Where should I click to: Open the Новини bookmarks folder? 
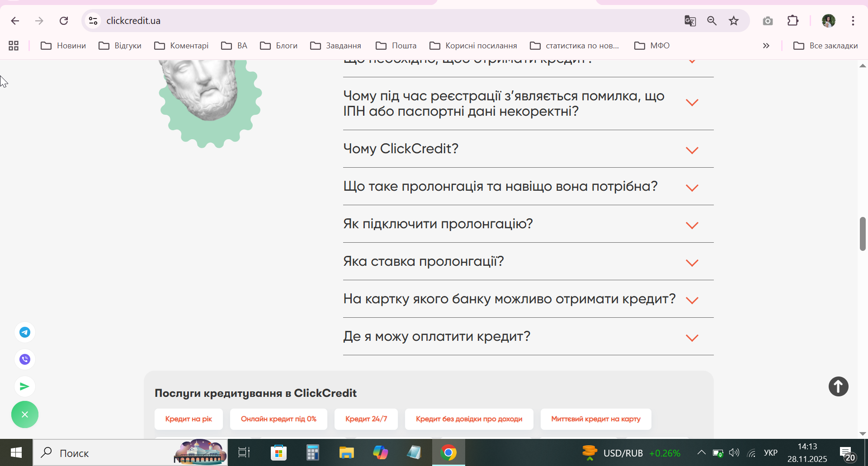pyautogui.click(x=63, y=46)
